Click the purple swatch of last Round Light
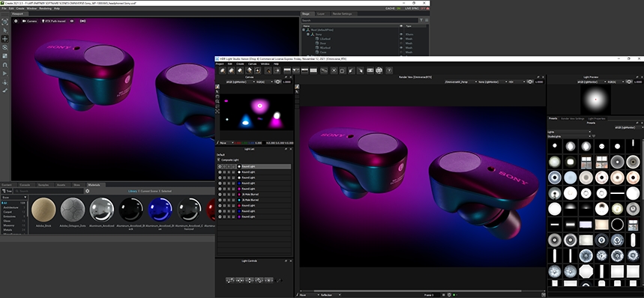 [x=239, y=216]
